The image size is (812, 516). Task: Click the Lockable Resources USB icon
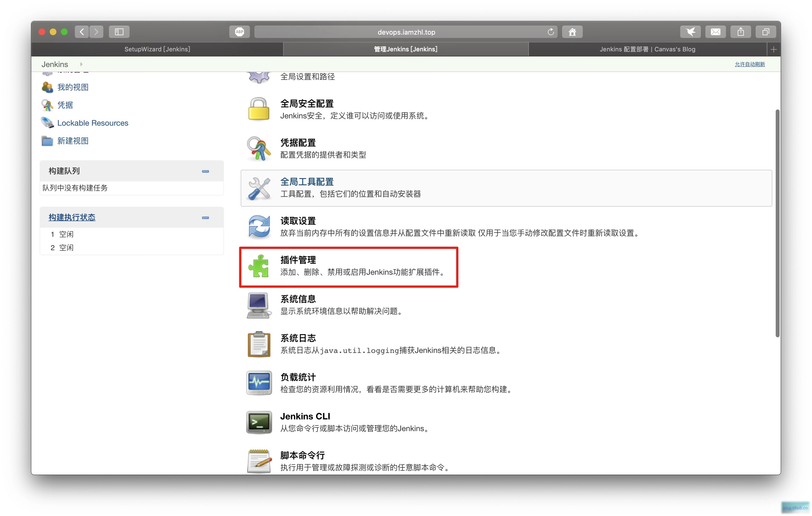pos(47,123)
